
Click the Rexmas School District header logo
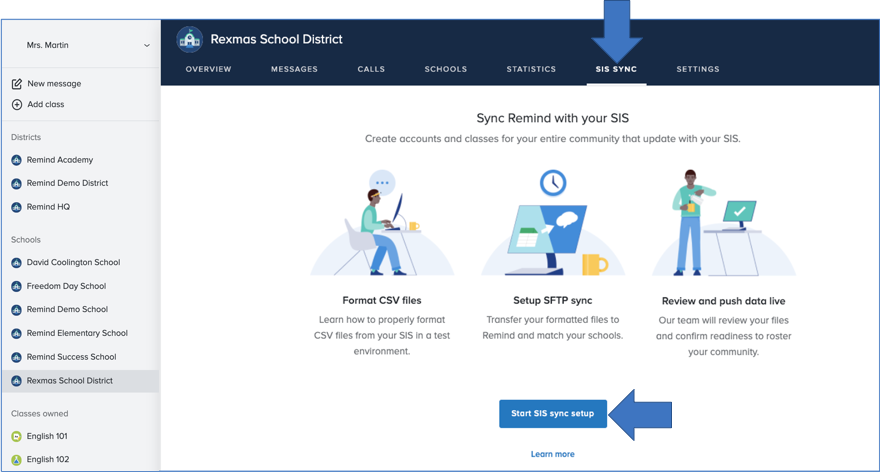coord(190,39)
